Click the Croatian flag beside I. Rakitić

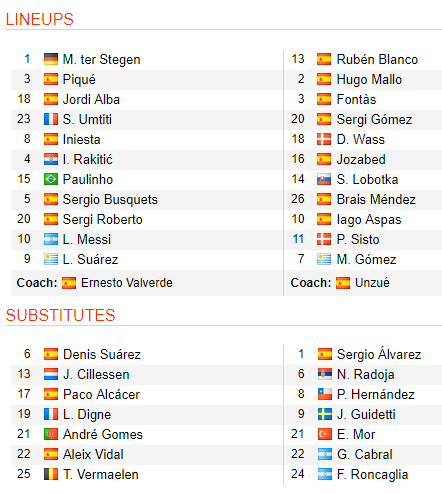(x=51, y=159)
